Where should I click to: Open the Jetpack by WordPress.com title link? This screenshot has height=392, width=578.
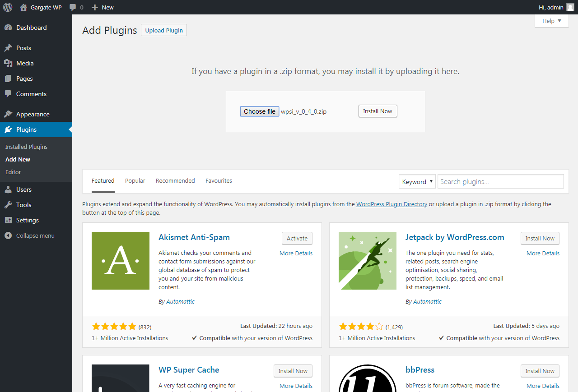(455, 237)
